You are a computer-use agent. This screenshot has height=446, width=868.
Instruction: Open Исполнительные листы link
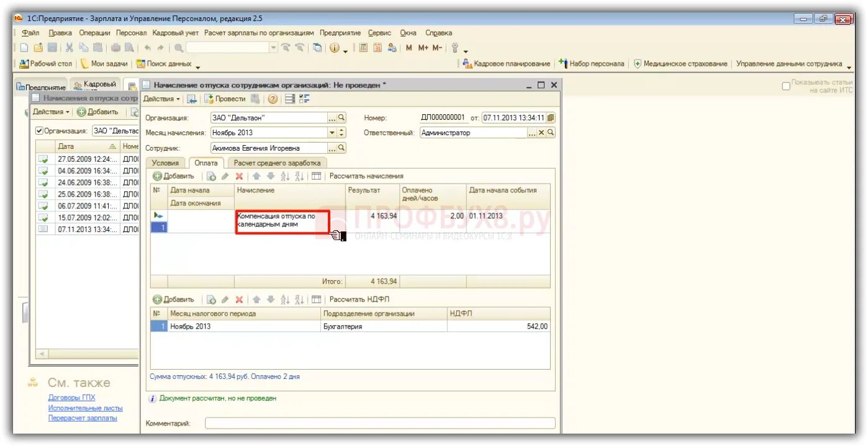point(85,408)
